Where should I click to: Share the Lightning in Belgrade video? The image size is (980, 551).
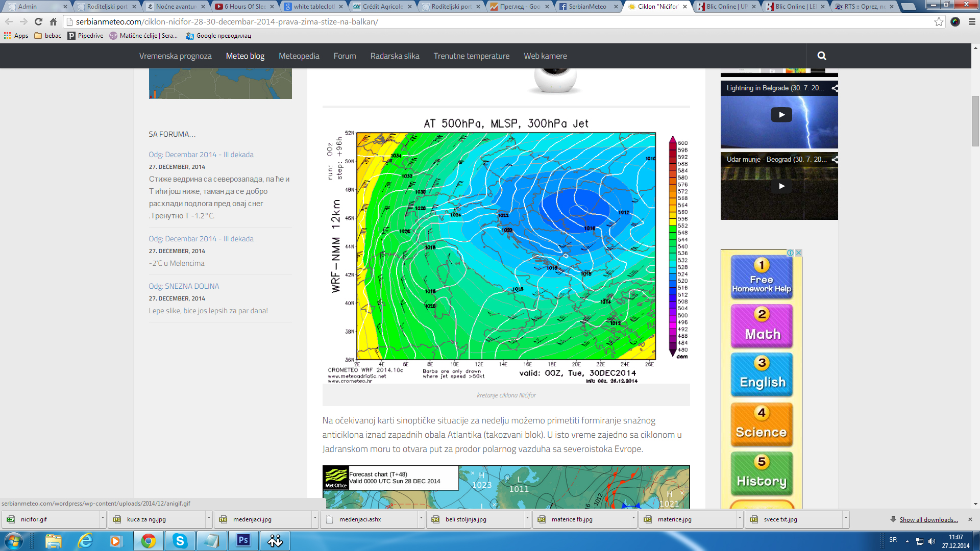pyautogui.click(x=835, y=88)
